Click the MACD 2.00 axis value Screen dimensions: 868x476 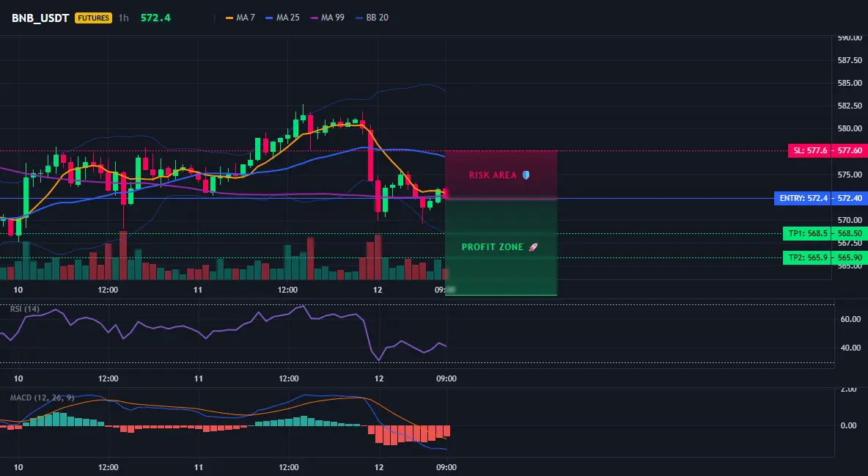pyautogui.click(x=849, y=389)
